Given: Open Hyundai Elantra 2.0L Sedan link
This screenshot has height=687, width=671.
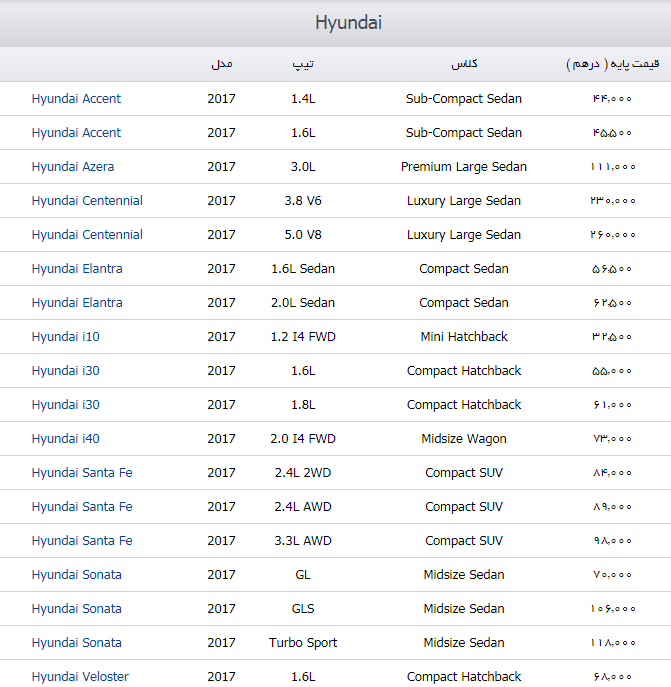Looking at the screenshot, I should [77, 303].
